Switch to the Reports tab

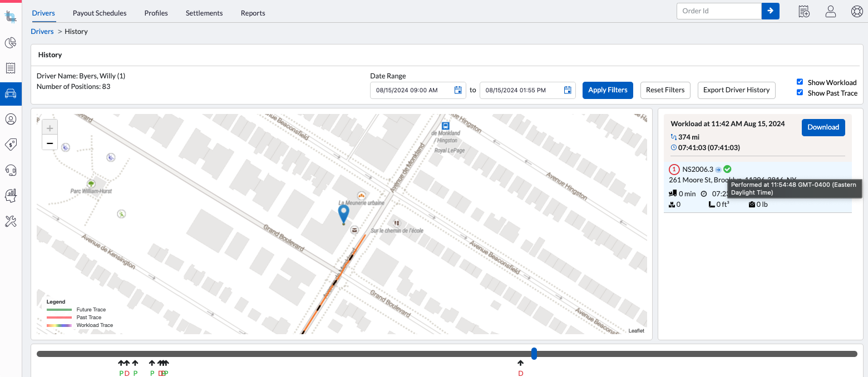pos(253,13)
